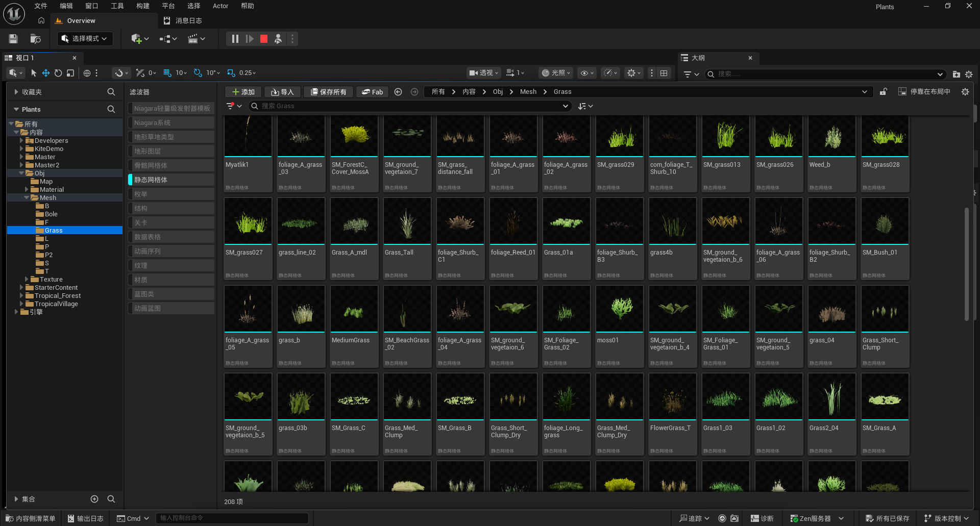Select the translate move tool
This screenshot has height=526, width=980.
46,73
